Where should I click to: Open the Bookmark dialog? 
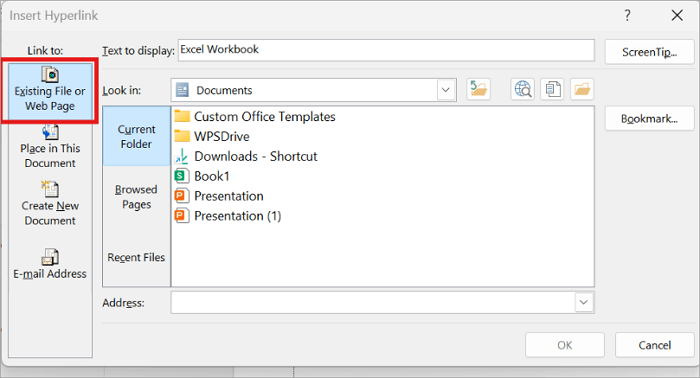coord(649,119)
